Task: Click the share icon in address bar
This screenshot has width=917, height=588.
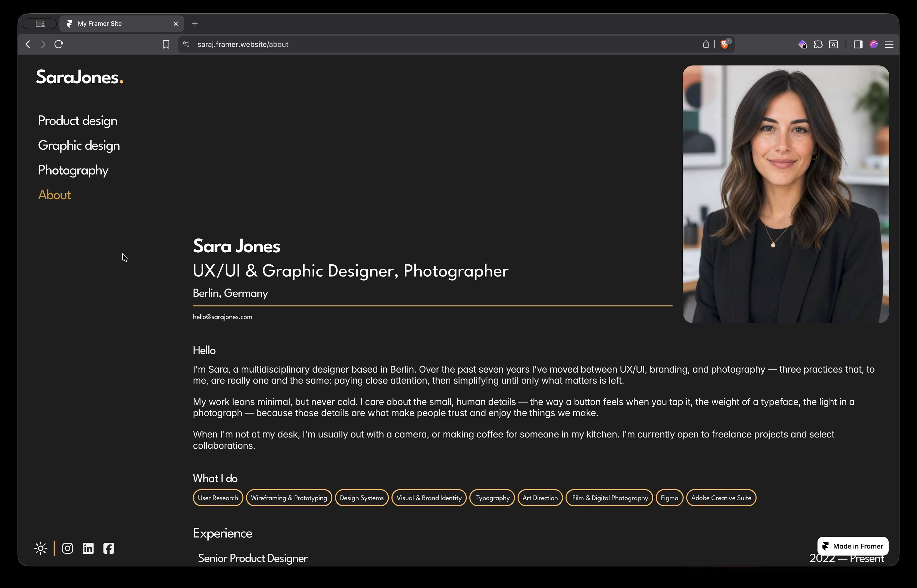Action: (706, 44)
